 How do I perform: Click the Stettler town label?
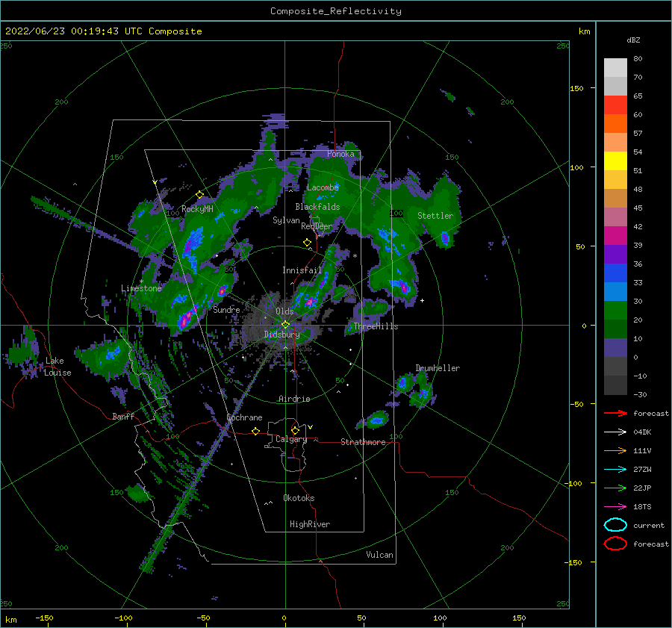click(x=435, y=216)
